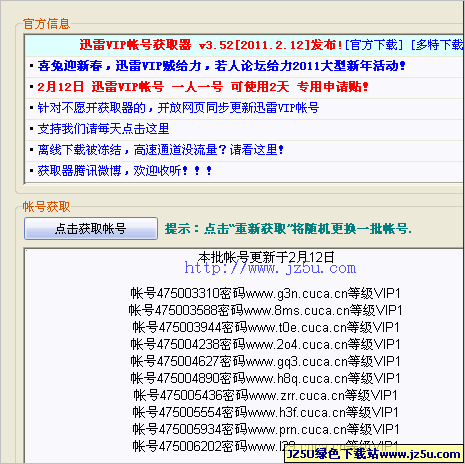
Task: Open the 2月12日 一人一号 专用申请贴 link
Action: point(203,87)
